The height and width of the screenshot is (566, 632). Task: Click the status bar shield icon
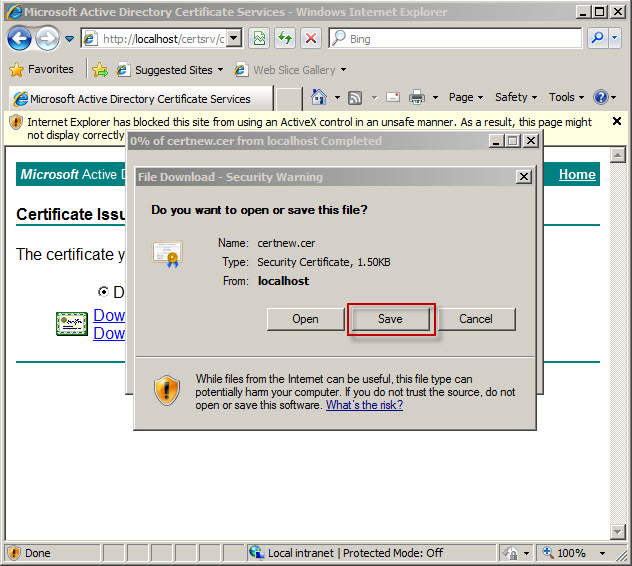click(14, 553)
